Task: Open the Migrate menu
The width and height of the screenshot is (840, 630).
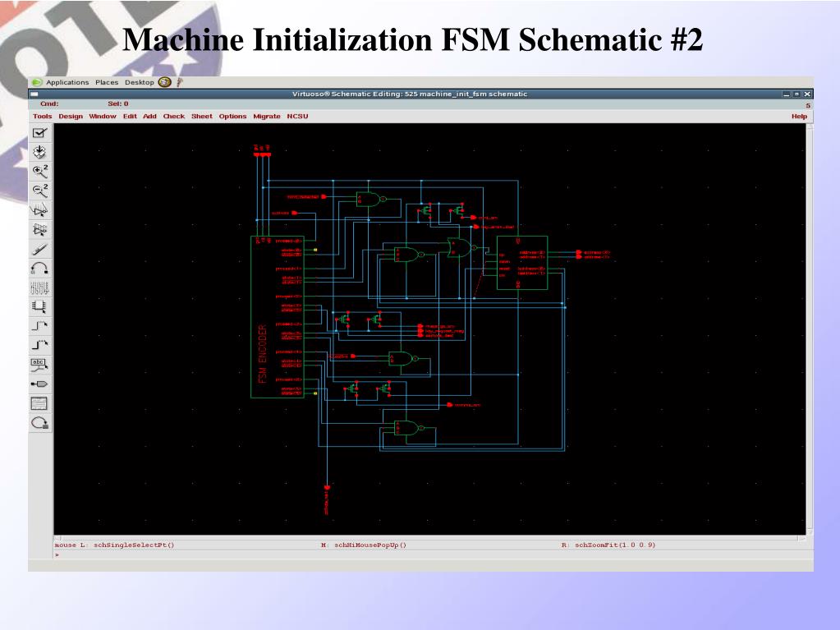Action: point(267,117)
